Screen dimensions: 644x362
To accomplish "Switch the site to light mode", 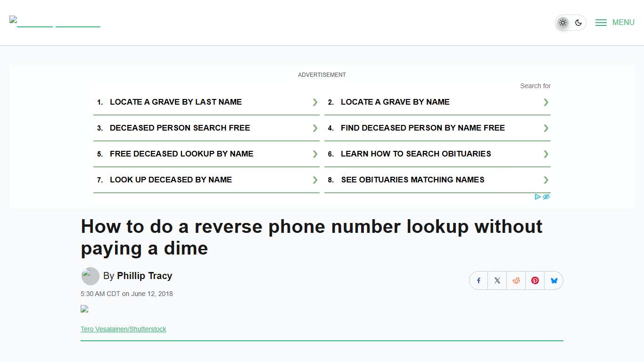I will pyautogui.click(x=563, y=22).
